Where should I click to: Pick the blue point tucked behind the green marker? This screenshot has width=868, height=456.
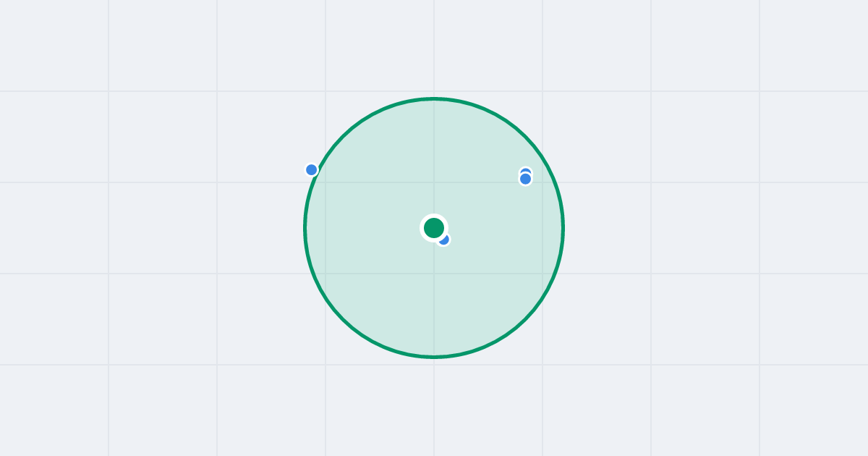click(x=444, y=240)
